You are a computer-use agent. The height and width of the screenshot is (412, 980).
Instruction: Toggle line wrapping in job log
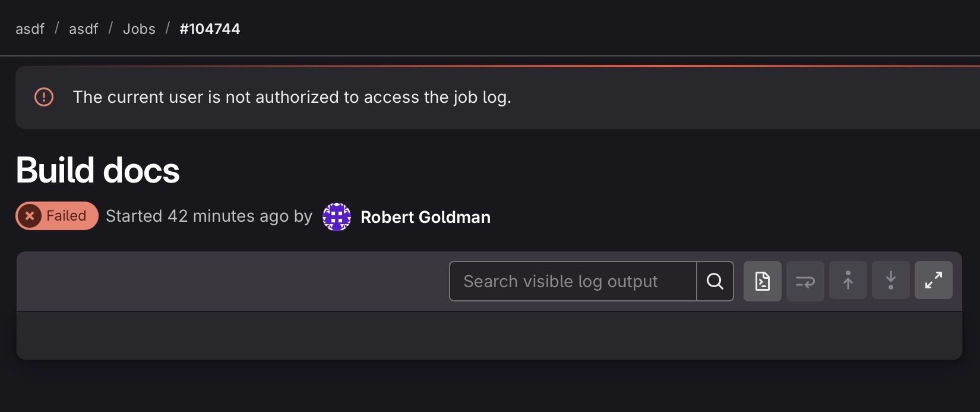pyautogui.click(x=805, y=281)
